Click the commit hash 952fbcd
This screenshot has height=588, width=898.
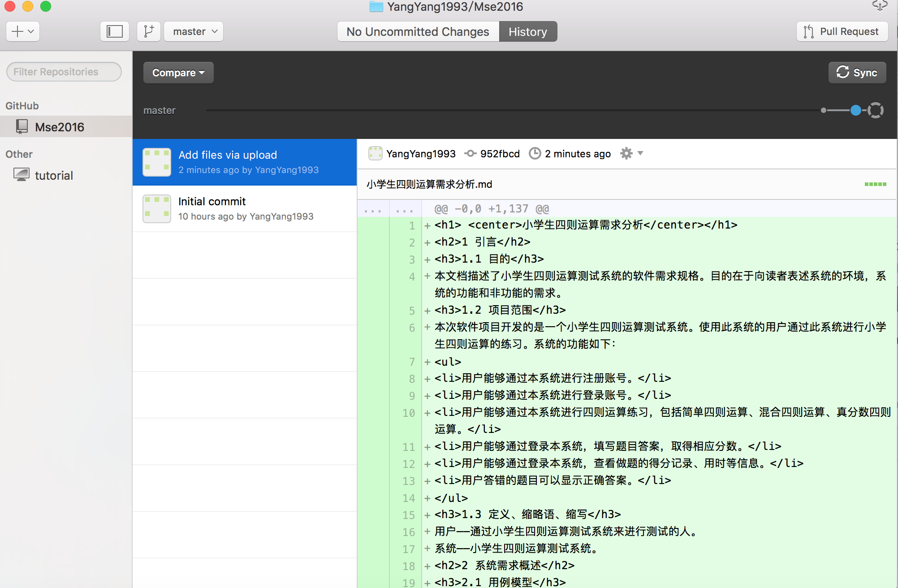500,154
